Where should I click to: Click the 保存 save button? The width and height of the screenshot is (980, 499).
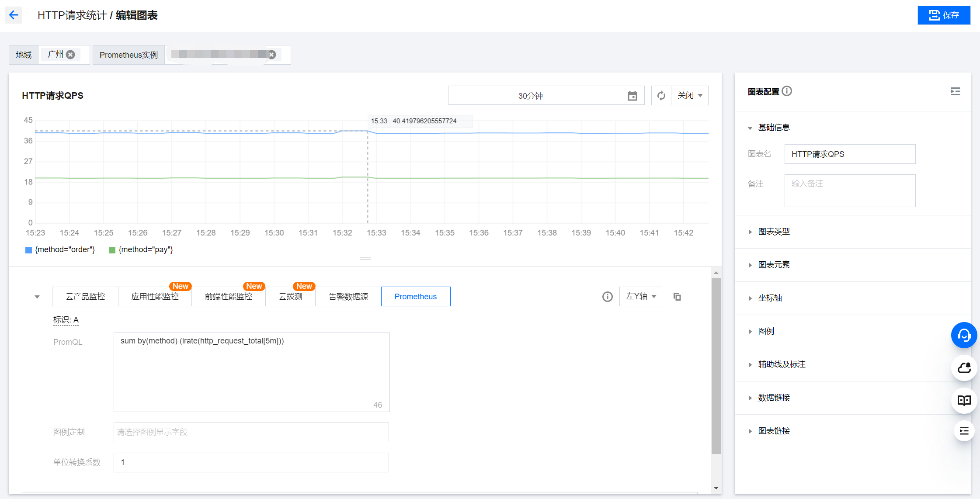(x=943, y=15)
